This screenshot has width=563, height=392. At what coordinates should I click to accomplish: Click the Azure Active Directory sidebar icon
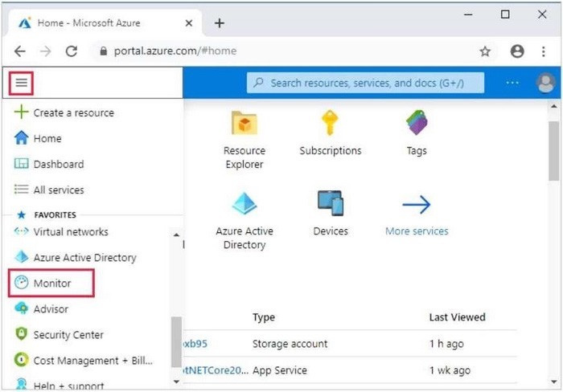[21, 257]
